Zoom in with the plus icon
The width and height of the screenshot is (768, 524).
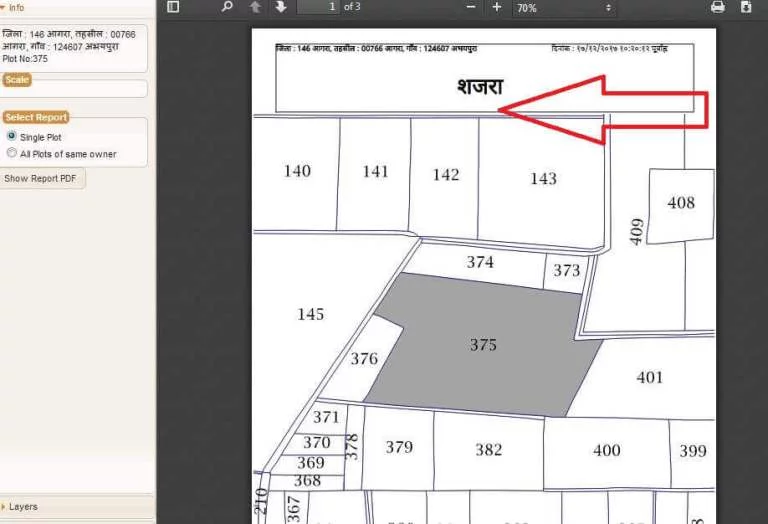(497, 7)
